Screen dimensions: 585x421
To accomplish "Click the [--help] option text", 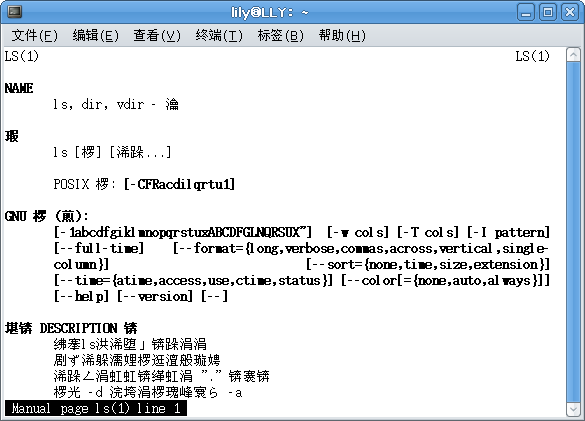I will pyautogui.click(x=82, y=296).
